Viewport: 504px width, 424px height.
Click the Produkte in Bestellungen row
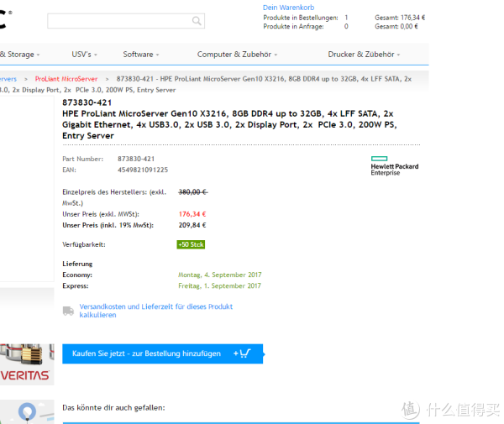[306, 18]
